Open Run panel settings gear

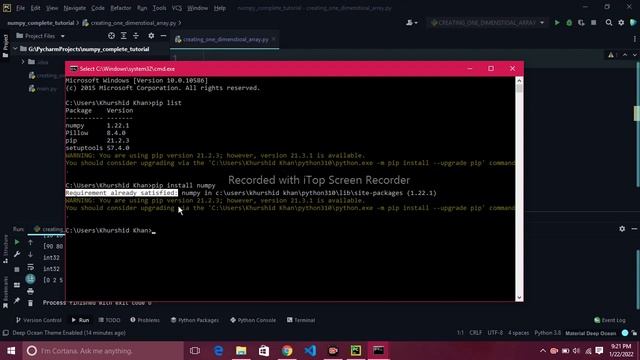[622, 229]
